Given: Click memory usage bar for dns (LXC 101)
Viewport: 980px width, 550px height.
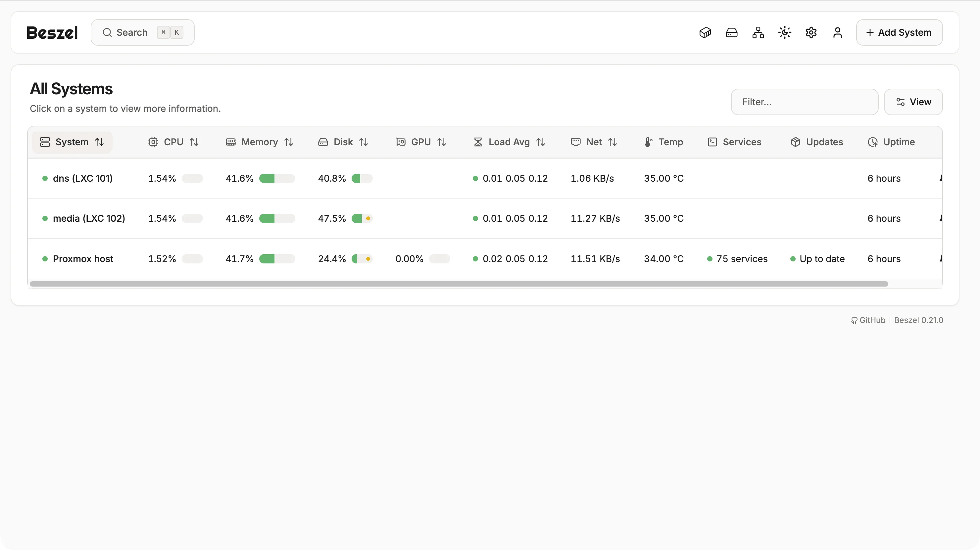Looking at the screenshot, I should (277, 178).
